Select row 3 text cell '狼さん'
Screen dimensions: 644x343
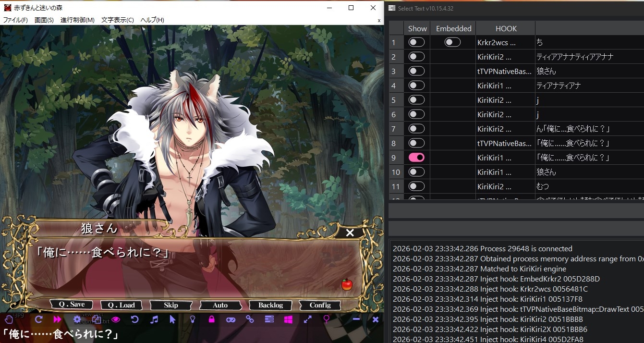590,71
